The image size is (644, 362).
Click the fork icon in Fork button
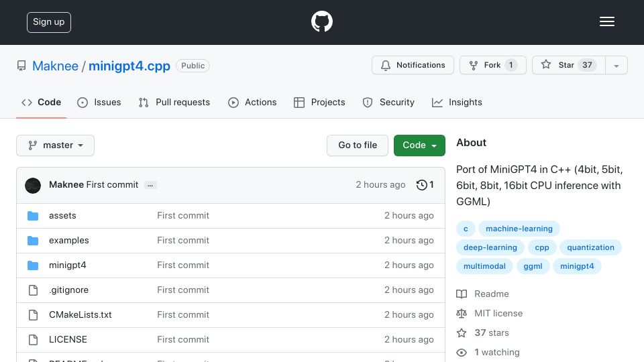473,65
